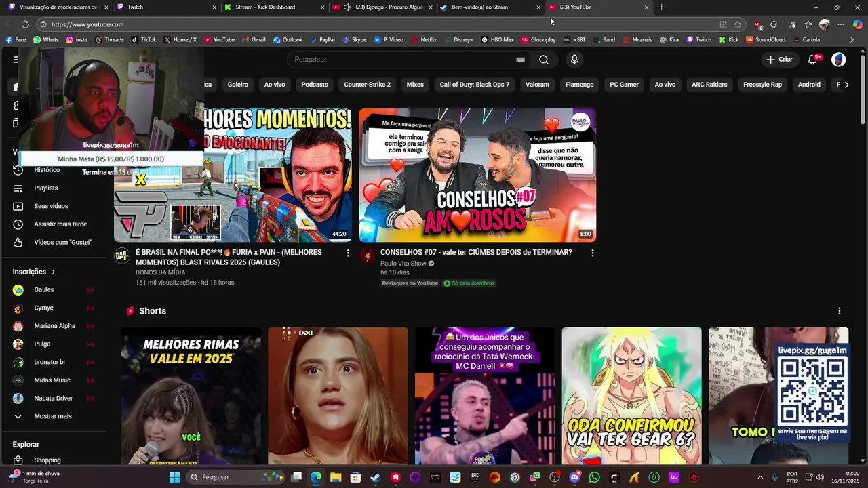Show more bookmarks with the chevron
Image resolution: width=868 pixels, height=488 pixels.
tap(852, 40)
